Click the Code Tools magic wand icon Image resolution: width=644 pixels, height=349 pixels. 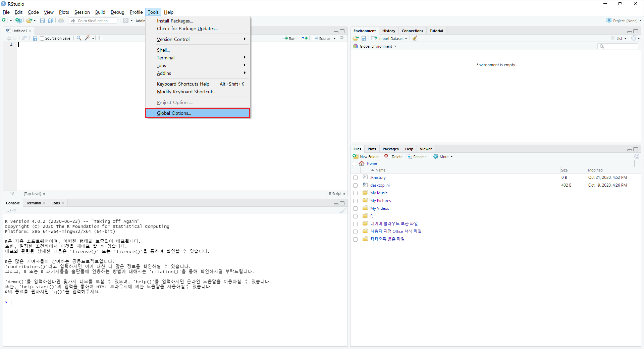tap(87, 38)
